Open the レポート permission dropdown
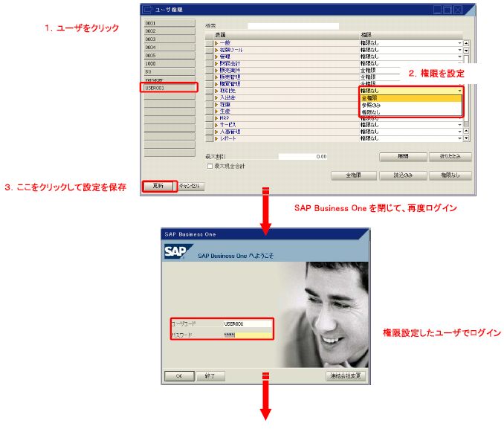The height and width of the screenshot is (429, 504). click(x=459, y=138)
